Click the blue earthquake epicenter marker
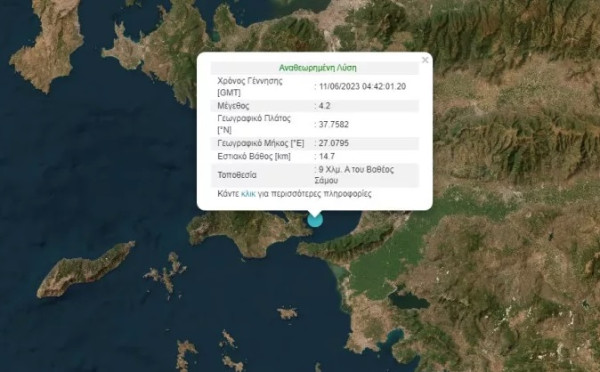Image resolution: width=600 pixels, height=372 pixels. (x=315, y=220)
